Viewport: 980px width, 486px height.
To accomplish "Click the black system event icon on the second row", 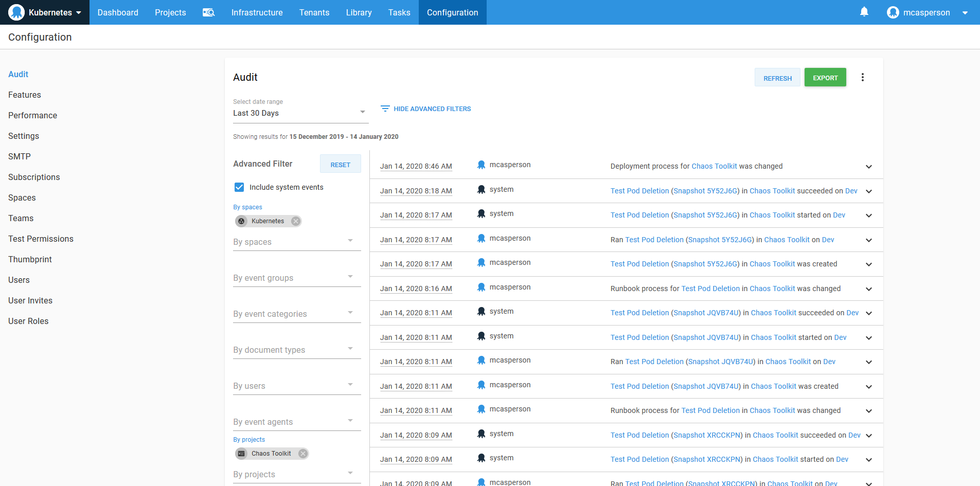I will (481, 189).
